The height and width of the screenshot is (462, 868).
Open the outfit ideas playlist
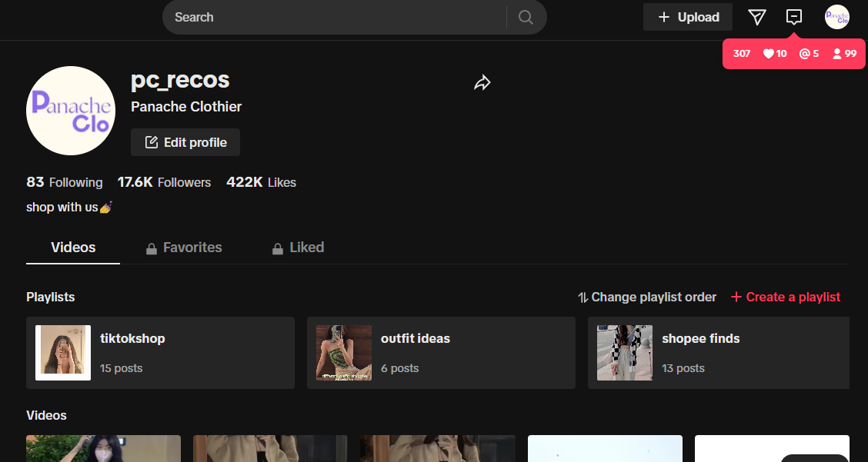tap(441, 353)
